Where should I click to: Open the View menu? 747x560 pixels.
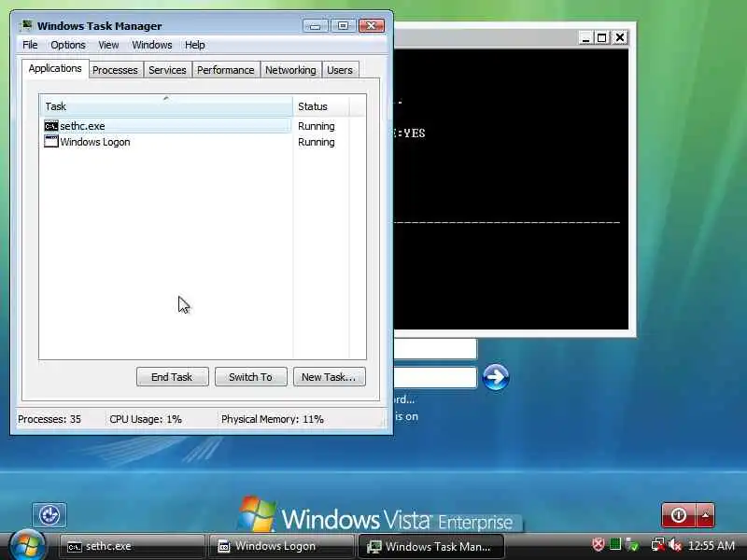point(108,45)
